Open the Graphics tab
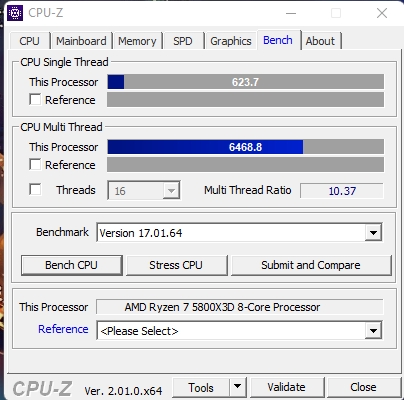Image resolution: width=404 pixels, height=400 pixels. (231, 41)
